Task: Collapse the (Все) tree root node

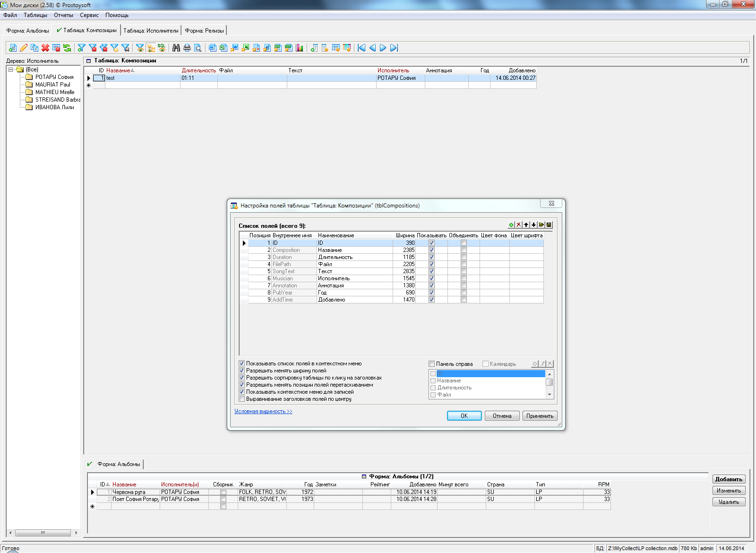Action: click(x=10, y=69)
